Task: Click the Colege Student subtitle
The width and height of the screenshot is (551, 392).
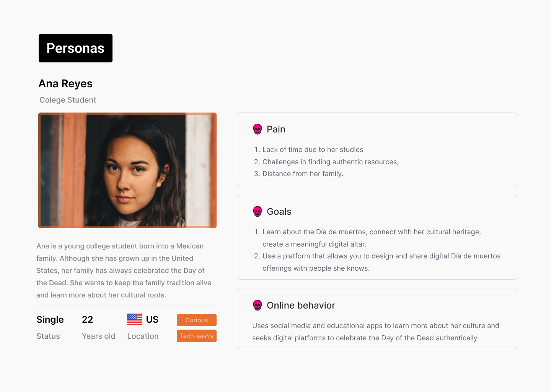Action: click(x=68, y=100)
